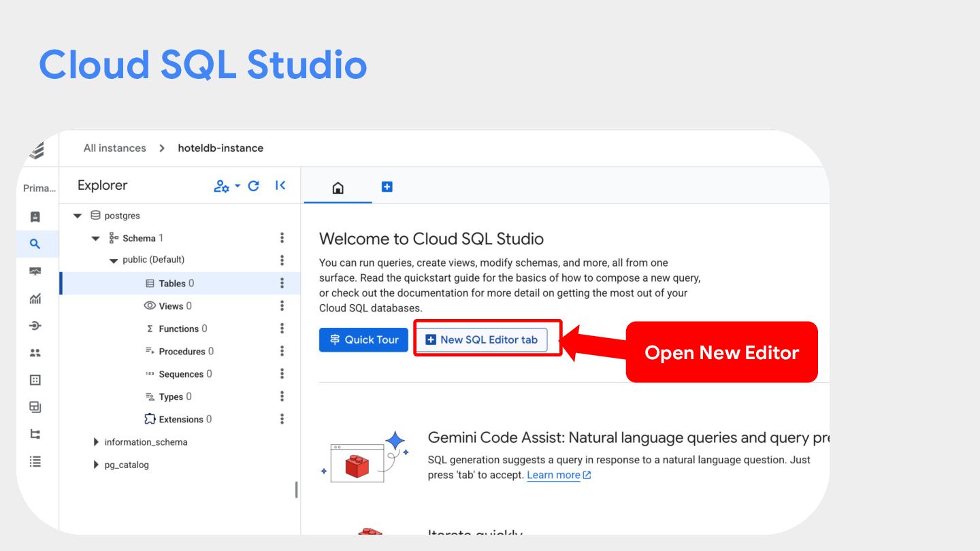
Task: Open more options for Tables row
Action: 282,284
